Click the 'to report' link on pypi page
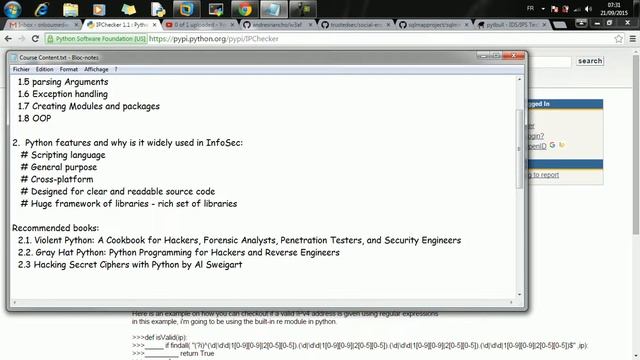 (x=543, y=175)
